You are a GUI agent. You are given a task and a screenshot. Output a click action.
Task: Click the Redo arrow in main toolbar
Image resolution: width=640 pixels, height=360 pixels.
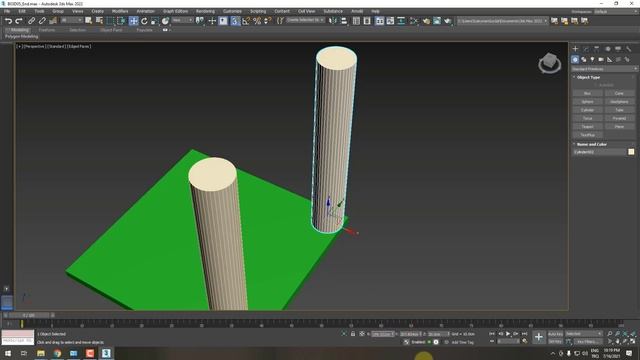[19, 20]
